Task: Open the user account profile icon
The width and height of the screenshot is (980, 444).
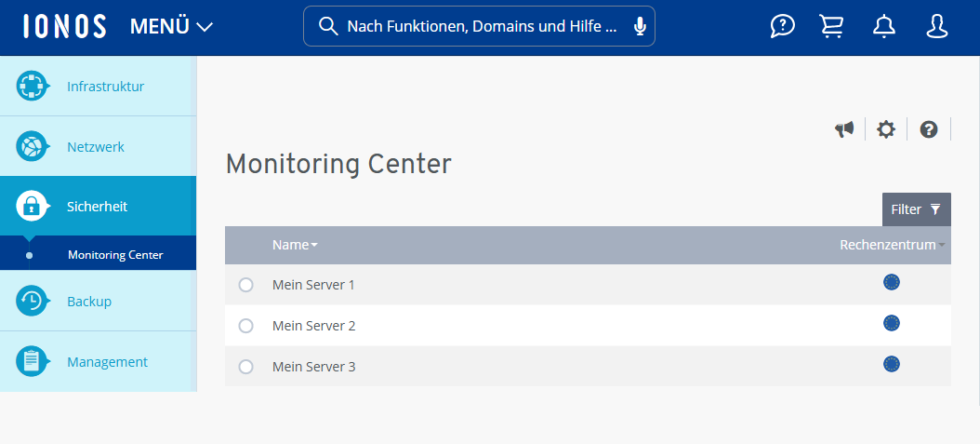Action: coord(937,26)
